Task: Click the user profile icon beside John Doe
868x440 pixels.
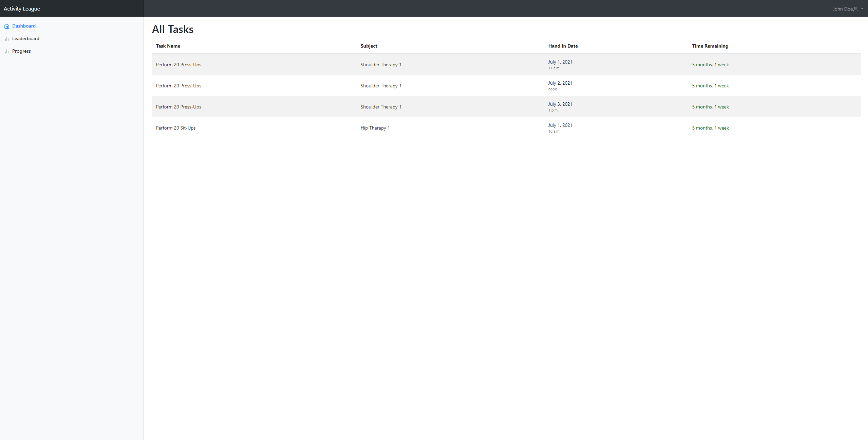Action: (x=855, y=9)
